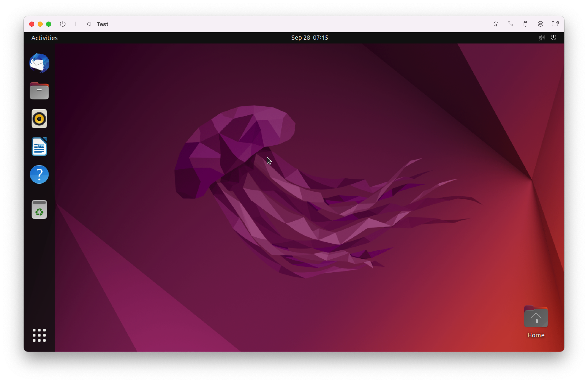This screenshot has height=383, width=588.
Task: Open the Help question mark app
Action: pos(39,175)
